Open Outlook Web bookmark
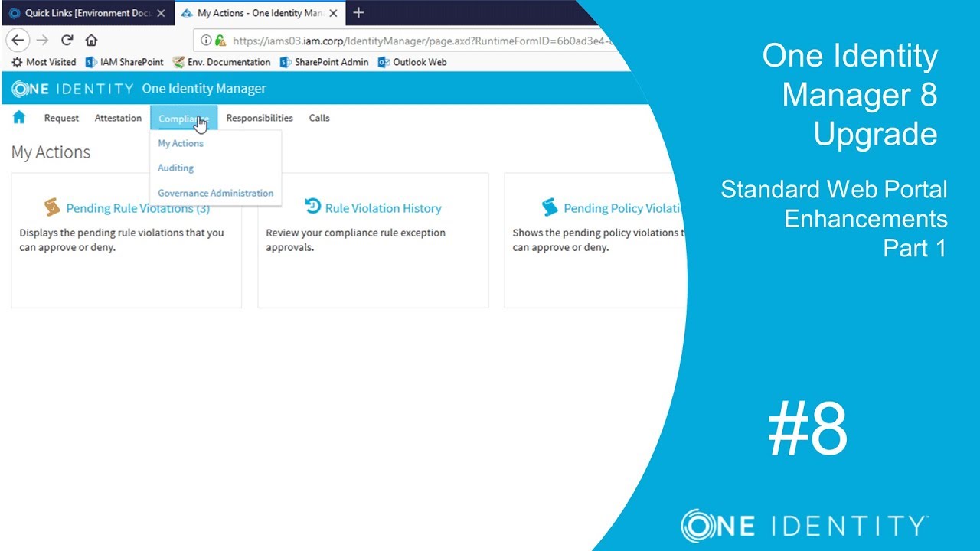980x551 pixels. tap(413, 62)
